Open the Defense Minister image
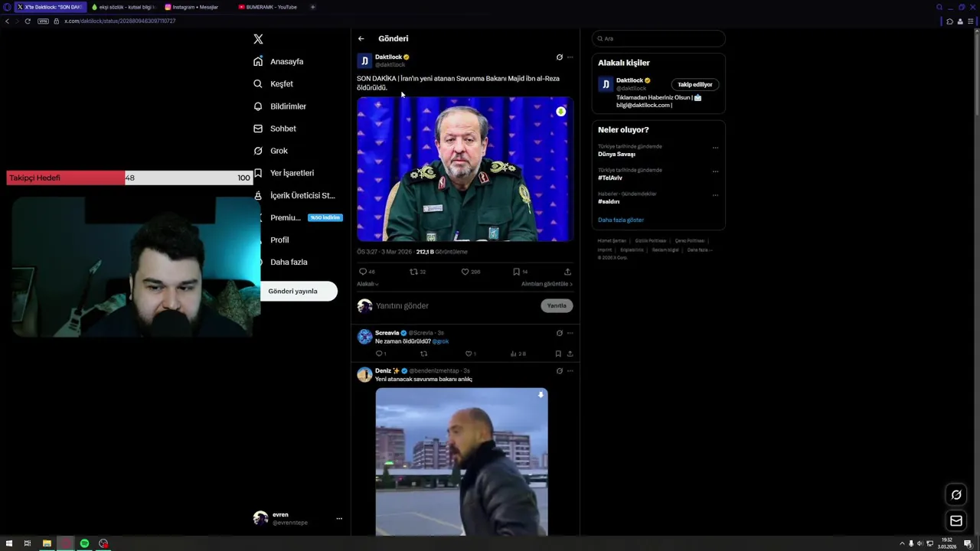 pyautogui.click(x=465, y=168)
